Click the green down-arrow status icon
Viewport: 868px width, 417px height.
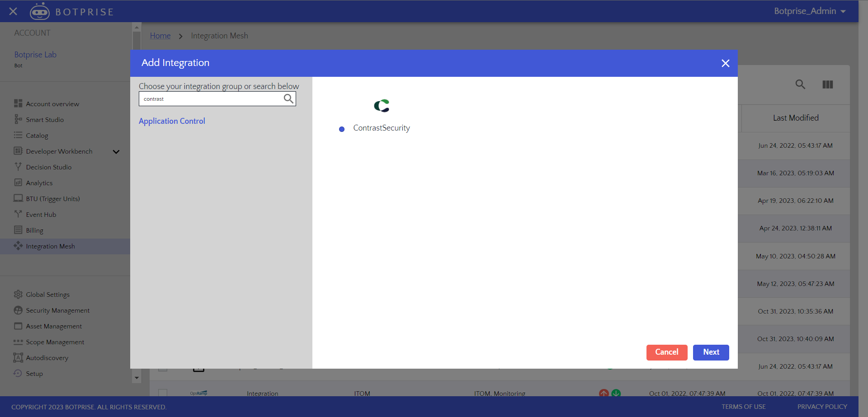click(x=616, y=393)
